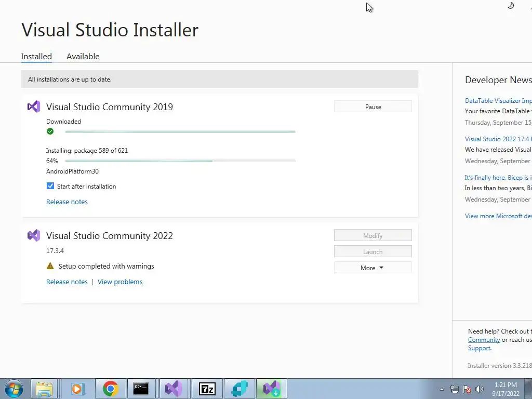
Task: Select the Visual Studio Installer taskbar icon
Action: (x=271, y=389)
